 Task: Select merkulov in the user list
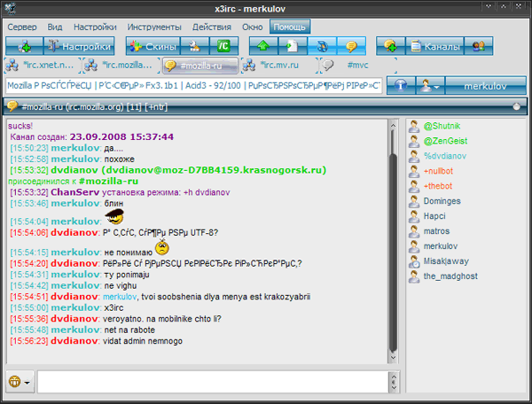click(x=441, y=246)
